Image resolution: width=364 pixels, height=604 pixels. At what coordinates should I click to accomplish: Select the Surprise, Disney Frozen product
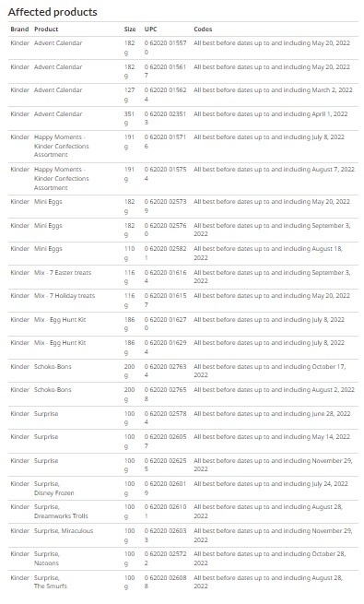point(53,489)
